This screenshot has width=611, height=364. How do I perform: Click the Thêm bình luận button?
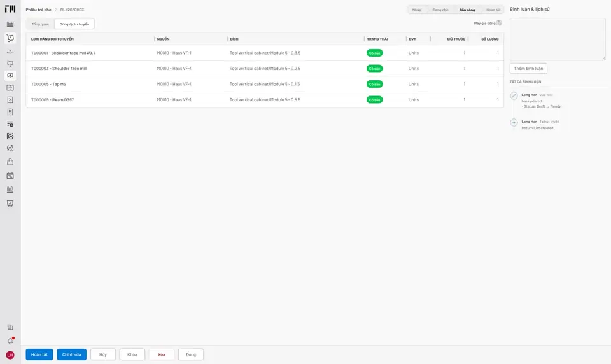coord(528,69)
